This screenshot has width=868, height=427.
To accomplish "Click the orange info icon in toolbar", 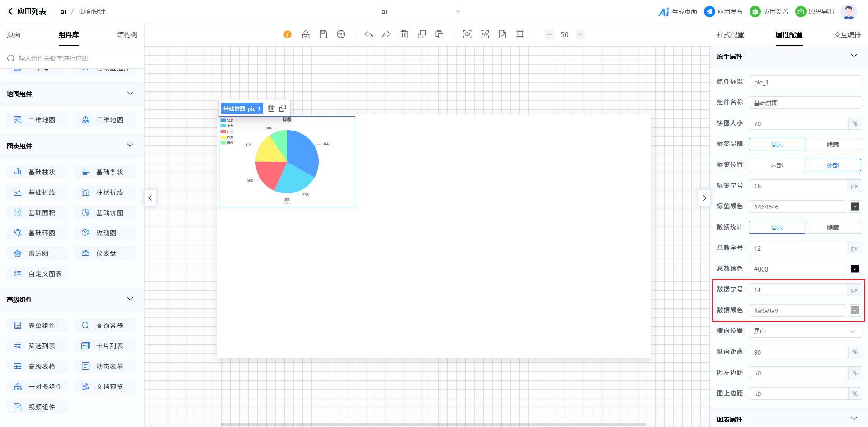I will (x=288, y=34).
